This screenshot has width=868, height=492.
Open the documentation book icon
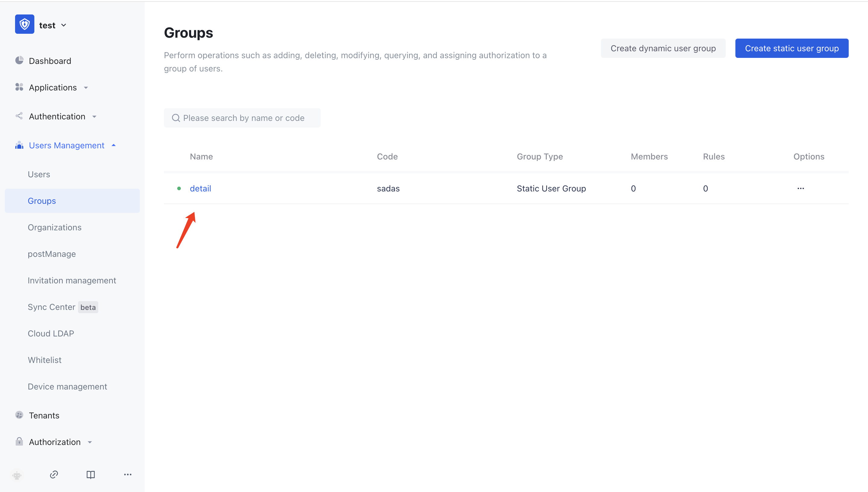tap(90, 475)
